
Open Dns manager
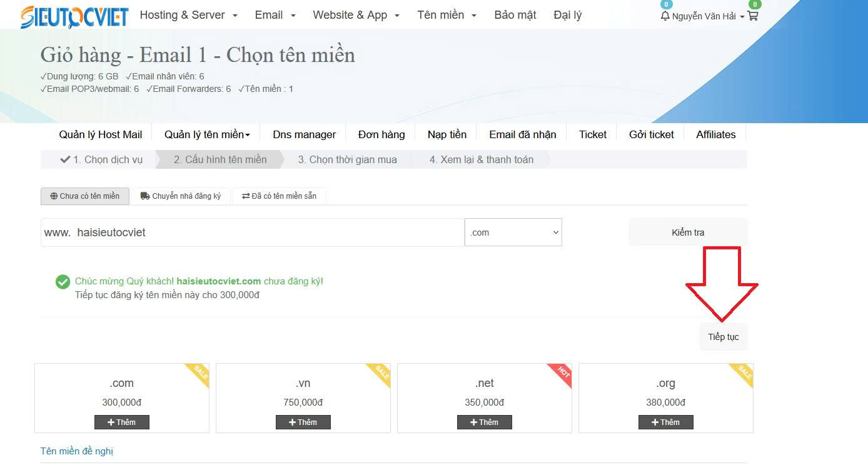pos(305,134)
